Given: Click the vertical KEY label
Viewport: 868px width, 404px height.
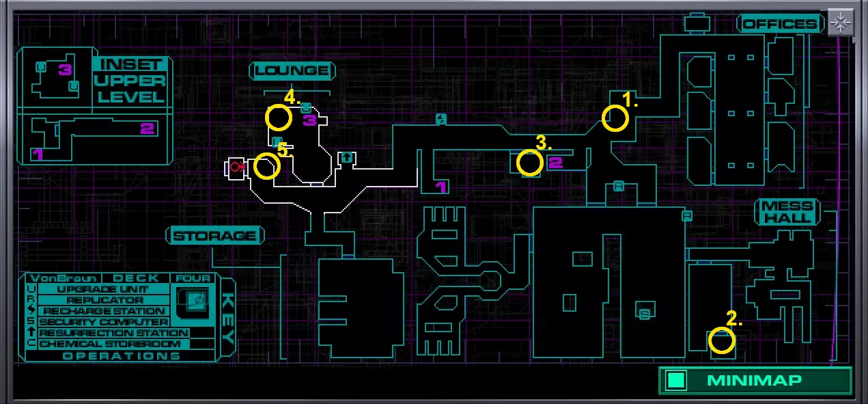Looking at the screenshot, I should (x=227, y=319).
